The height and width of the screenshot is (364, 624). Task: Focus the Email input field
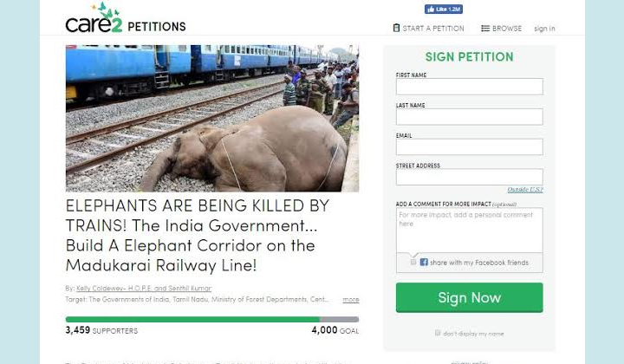point(469,146)
